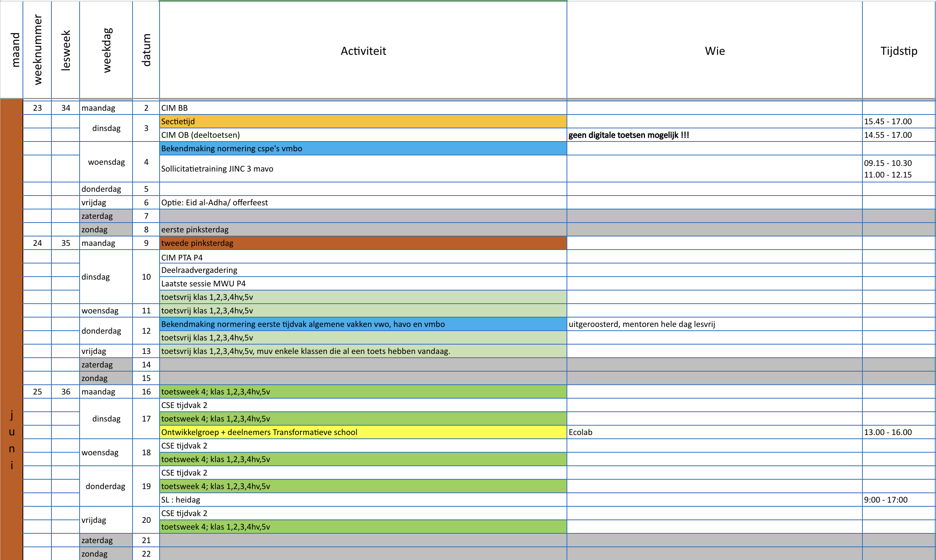Click the vrijdag cell for date 20

[106, 520]
